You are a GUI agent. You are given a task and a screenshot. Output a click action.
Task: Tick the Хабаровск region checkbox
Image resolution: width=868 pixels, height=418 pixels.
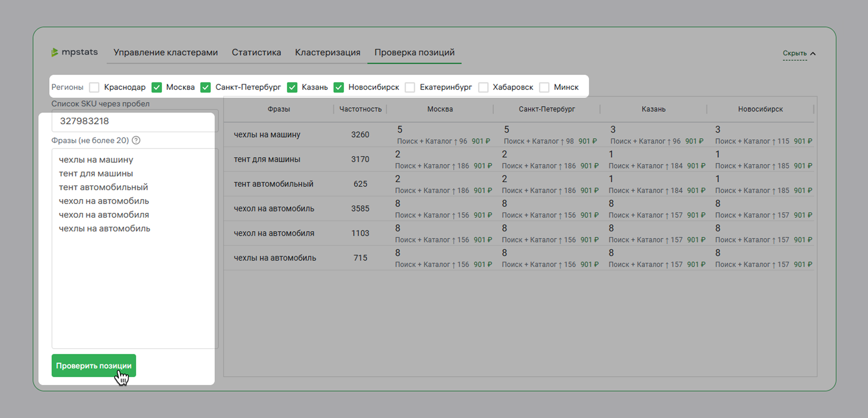coord(483,87)
